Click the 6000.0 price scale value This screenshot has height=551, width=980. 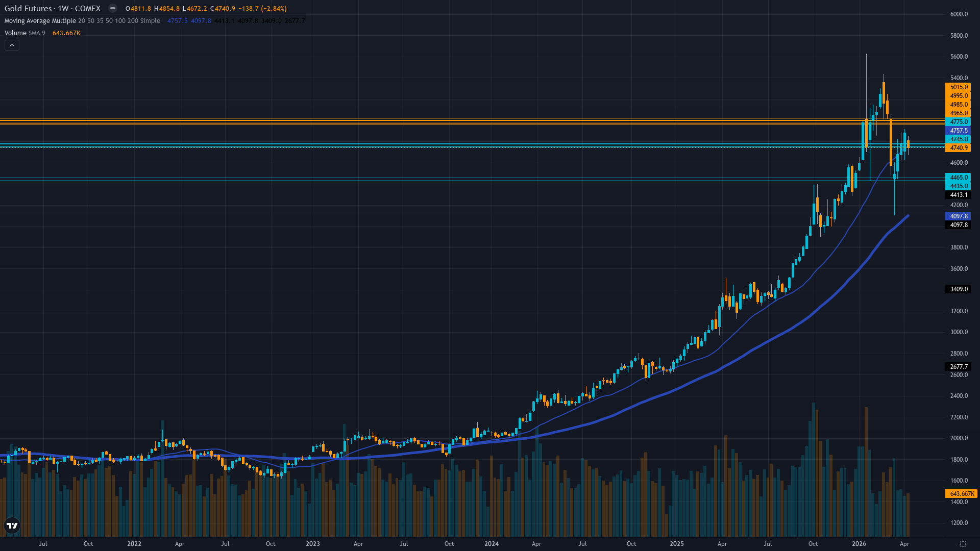pyautogui.click(x=959, y=14)
